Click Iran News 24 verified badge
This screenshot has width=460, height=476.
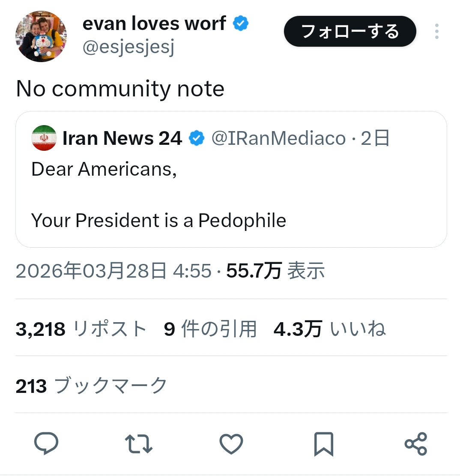[197, 138]
